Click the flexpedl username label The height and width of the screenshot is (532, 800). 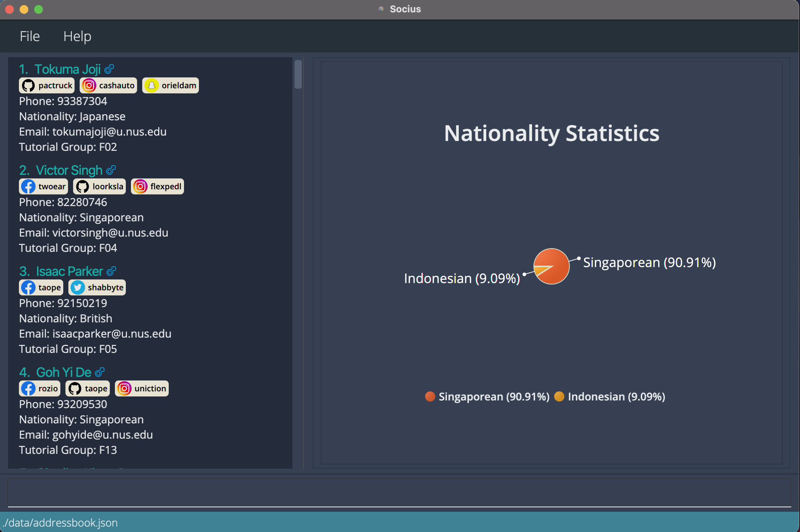(x=166, y=186)
